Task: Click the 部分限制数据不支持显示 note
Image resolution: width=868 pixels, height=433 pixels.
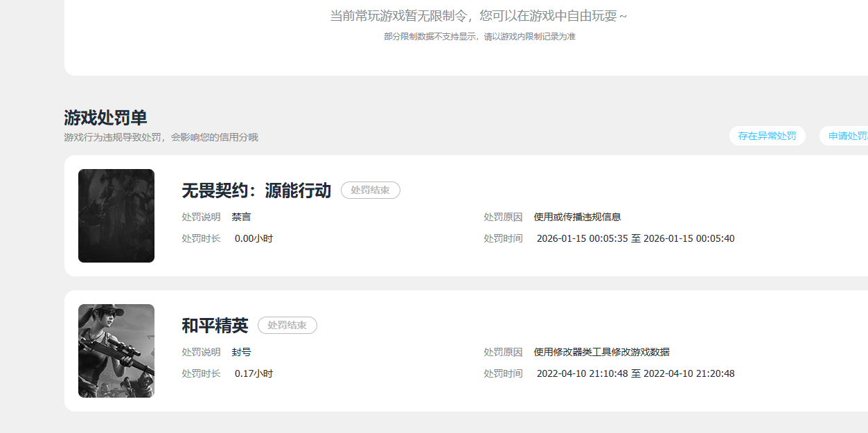Action: pyautogui.click(x=479, y=36)
